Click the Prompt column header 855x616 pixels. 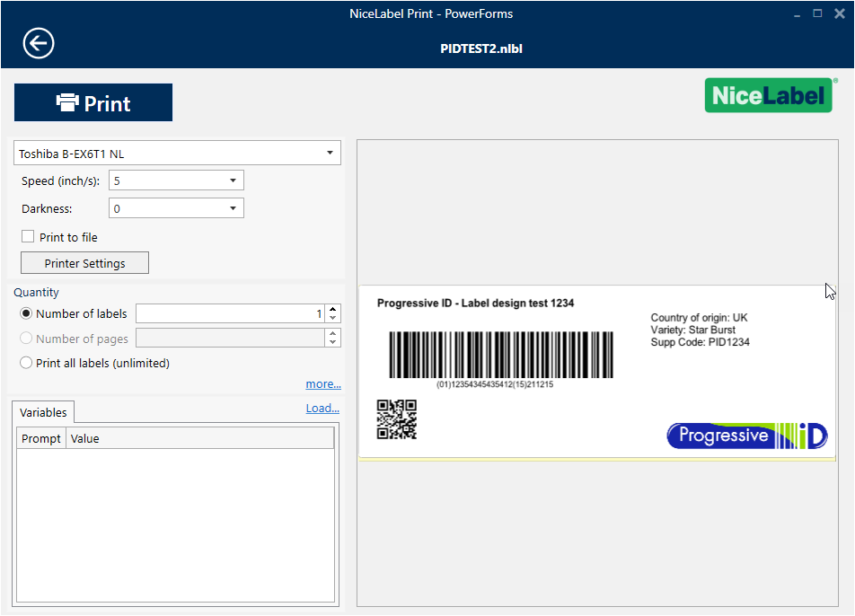pyautogui.click(x=41, y=438)
